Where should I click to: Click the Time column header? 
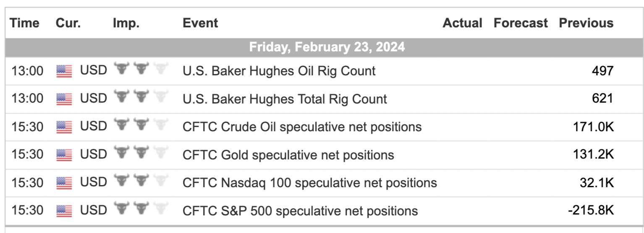pos(25,23)
